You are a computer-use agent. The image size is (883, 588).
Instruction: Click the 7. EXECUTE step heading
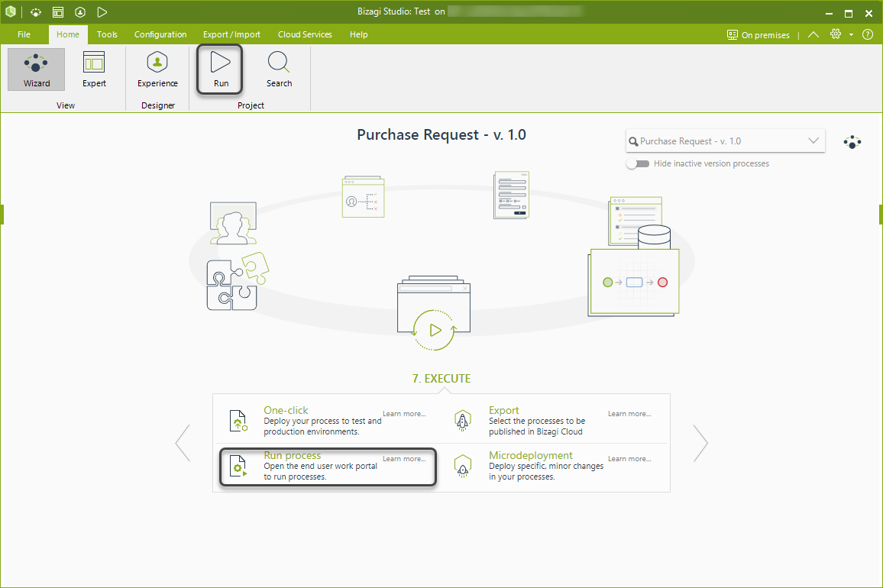(x=441, y=379)
